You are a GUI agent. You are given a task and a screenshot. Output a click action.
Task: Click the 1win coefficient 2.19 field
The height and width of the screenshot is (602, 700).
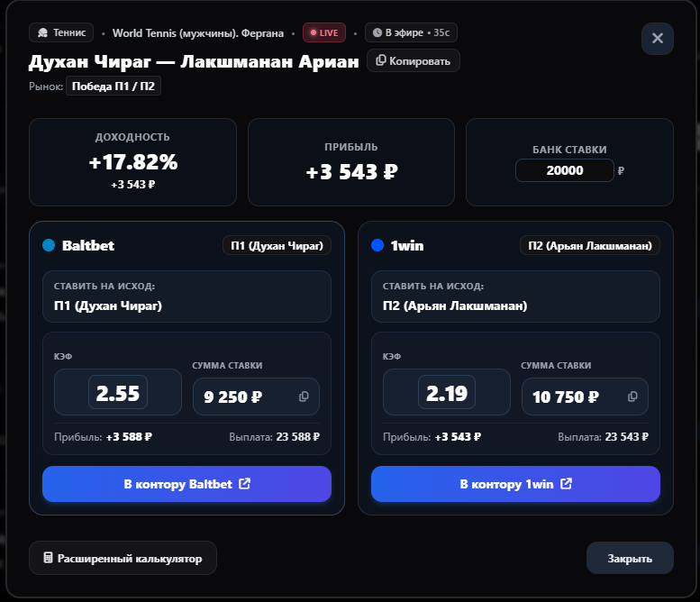(x=447, y=393)
